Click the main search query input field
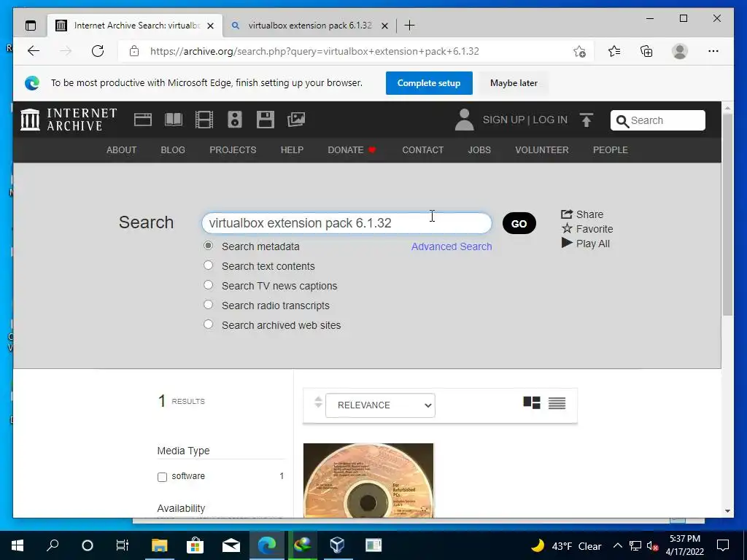The height and width of the screenshot is (560, 747). coord(347,223)
